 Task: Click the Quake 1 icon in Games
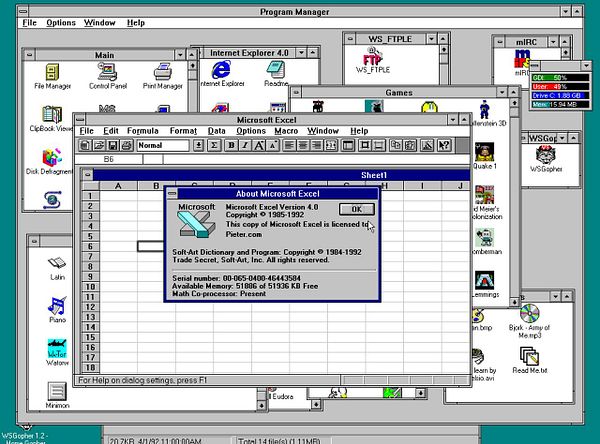(484, 156)
